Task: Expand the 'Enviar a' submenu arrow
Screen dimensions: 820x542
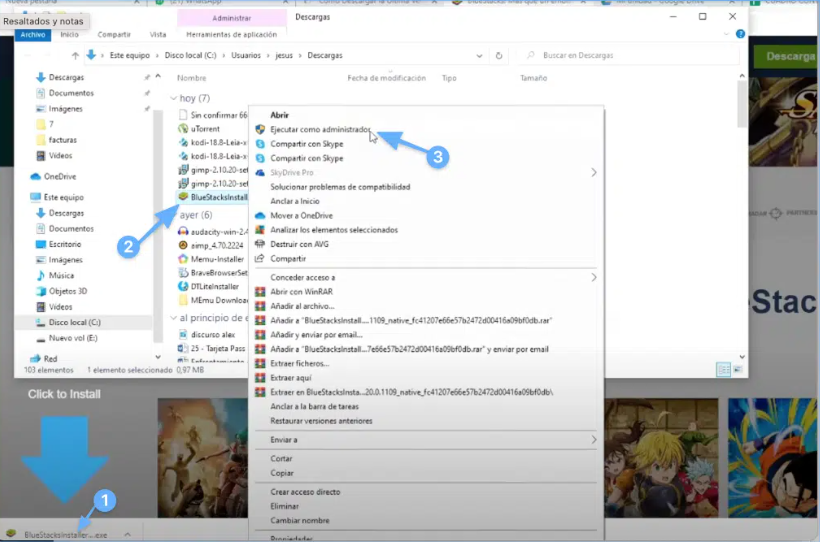Action: click(x=593, y=439)
